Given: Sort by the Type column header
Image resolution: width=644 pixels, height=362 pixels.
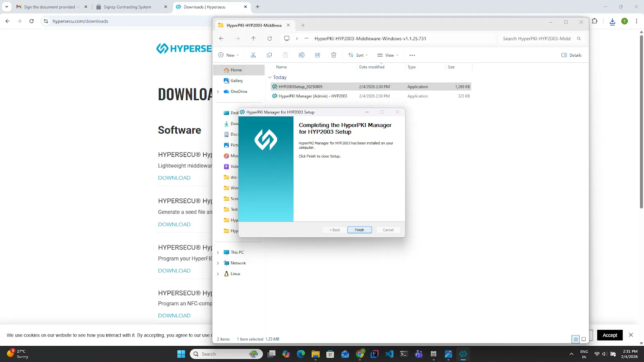Looking at the screenshot, I should [411, 67].
